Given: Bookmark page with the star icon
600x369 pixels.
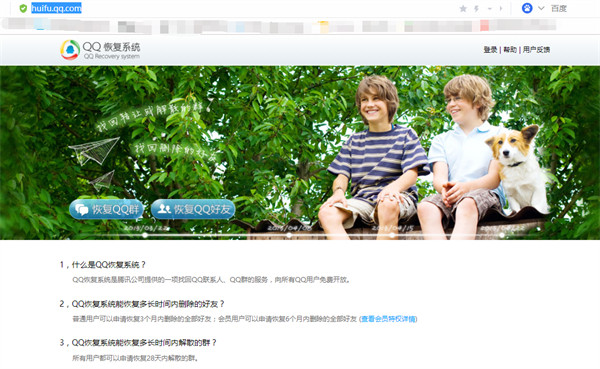Looking at the screenshot, I should [x=463, y=8].
